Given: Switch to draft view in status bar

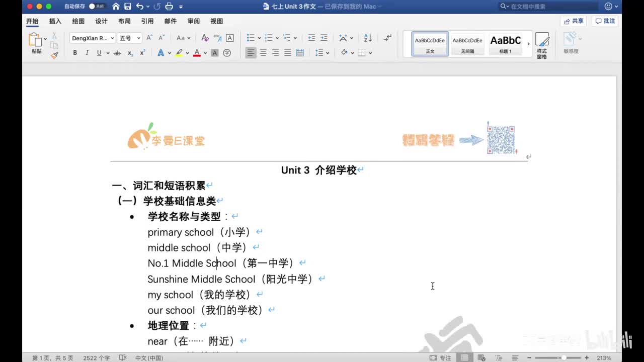Looking at the screenshot, I should 516,358.
